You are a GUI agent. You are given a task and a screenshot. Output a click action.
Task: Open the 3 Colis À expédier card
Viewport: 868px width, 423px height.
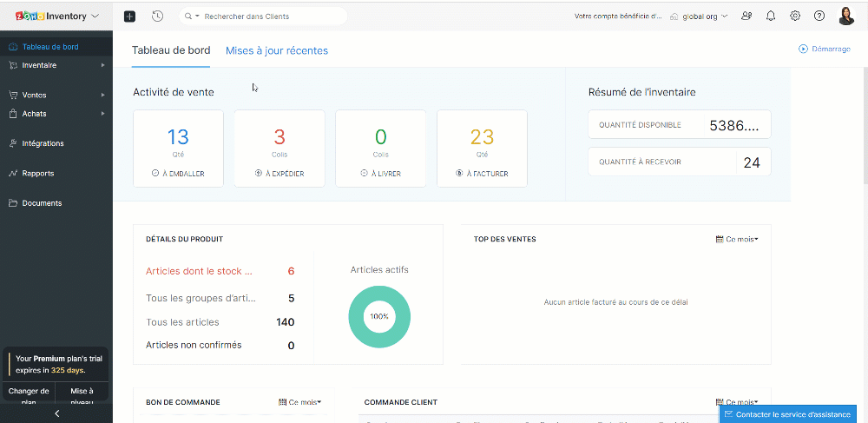click(279, 149)
